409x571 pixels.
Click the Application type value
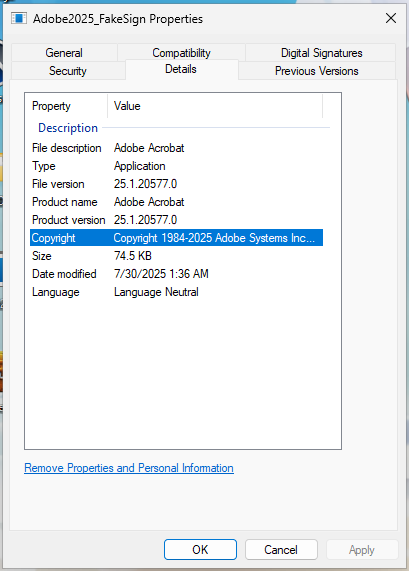pyautogui.click(x=140, y=166)
